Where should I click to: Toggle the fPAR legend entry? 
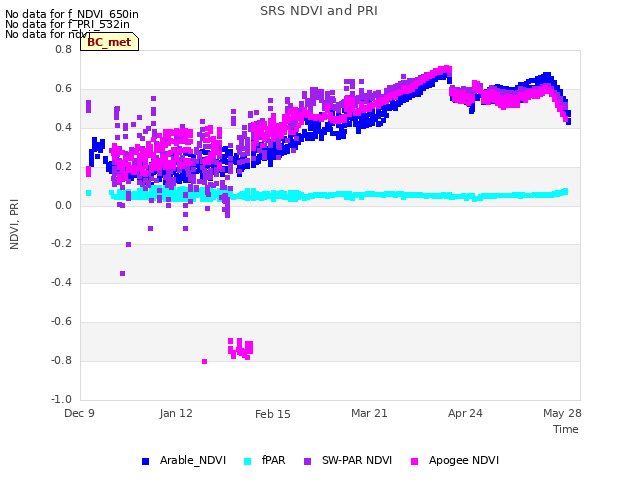264,460
